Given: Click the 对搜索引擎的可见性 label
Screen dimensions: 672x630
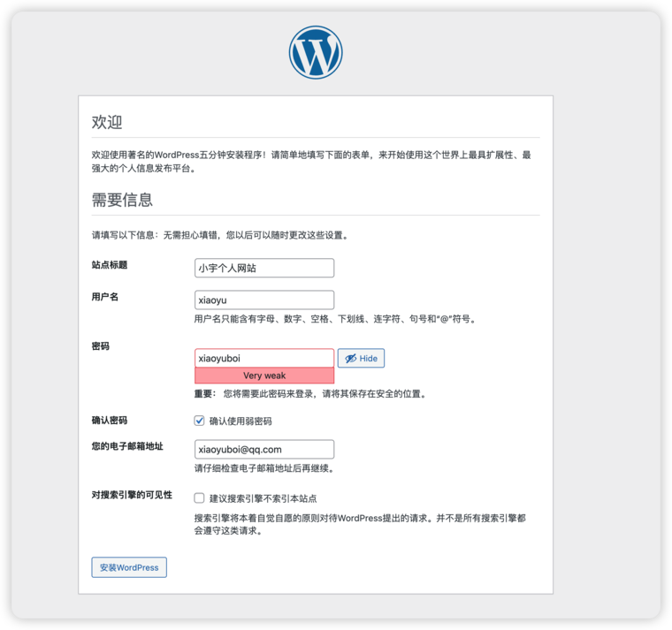Looking at the screenshot, I should [132, 495].
